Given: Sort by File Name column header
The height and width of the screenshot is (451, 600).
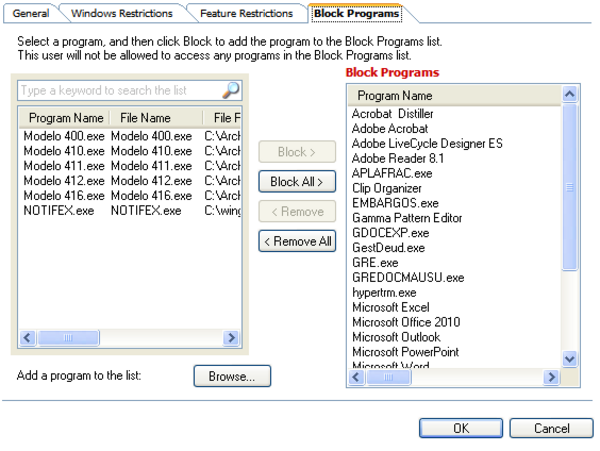Looking at the screenshot, I should tap(154, 117).
